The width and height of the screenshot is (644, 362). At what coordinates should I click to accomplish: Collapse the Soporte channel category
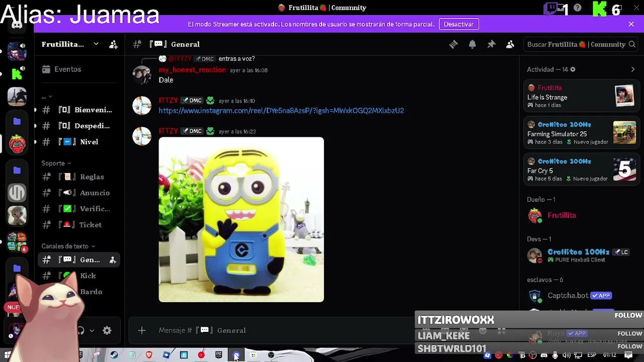point(56,163)
